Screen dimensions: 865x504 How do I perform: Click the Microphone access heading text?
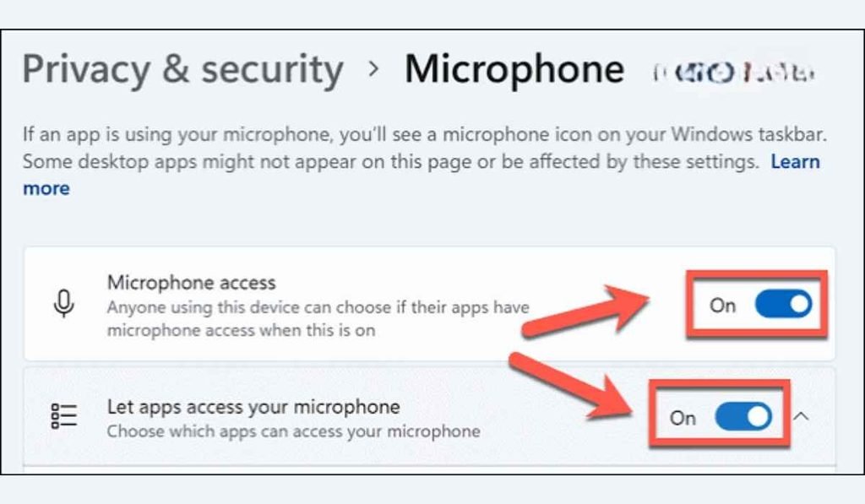tap(192, 283)
